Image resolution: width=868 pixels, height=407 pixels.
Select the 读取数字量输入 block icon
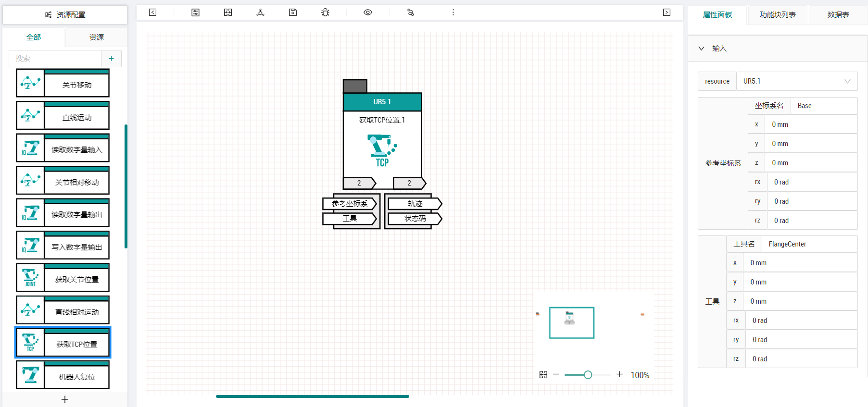[x=30, y=148]
